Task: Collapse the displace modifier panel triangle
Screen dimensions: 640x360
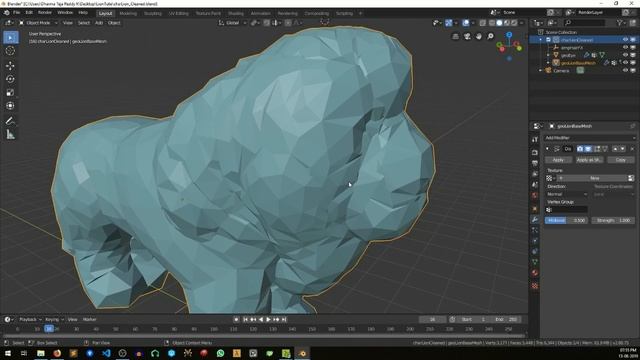Action: tap(547, 149)
